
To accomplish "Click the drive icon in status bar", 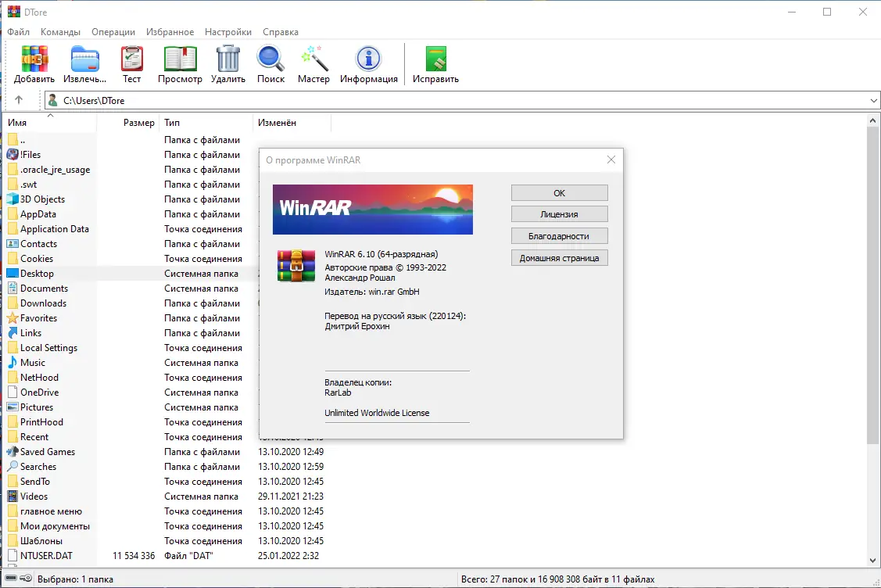I will (x=11, y=579).
